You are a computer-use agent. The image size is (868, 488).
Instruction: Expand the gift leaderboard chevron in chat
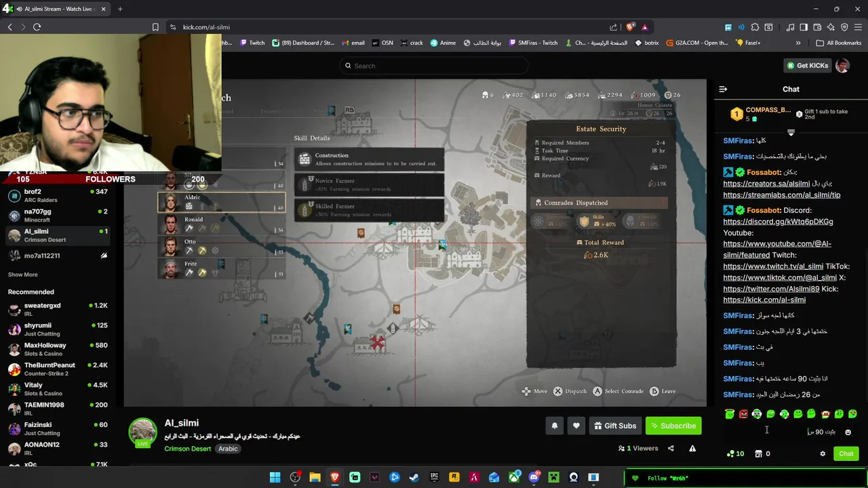(x=791, y=133)
